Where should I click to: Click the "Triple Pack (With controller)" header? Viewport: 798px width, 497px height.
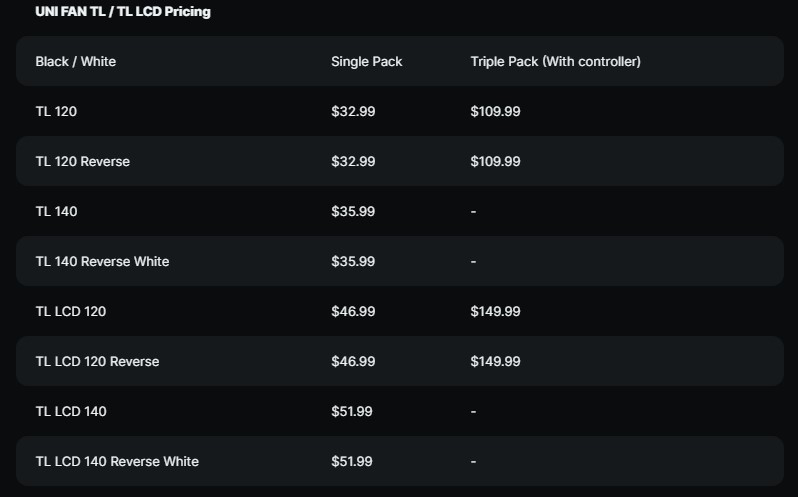555,62
